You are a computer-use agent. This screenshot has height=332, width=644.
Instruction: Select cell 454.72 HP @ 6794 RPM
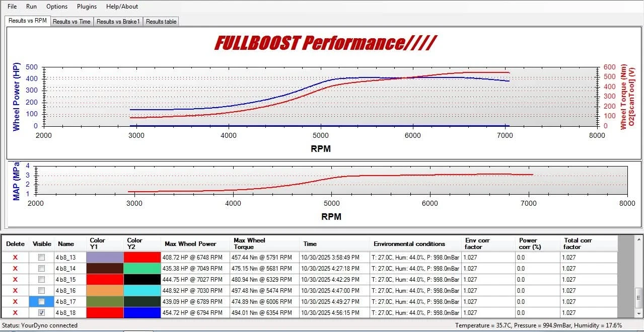pos(195,312)
